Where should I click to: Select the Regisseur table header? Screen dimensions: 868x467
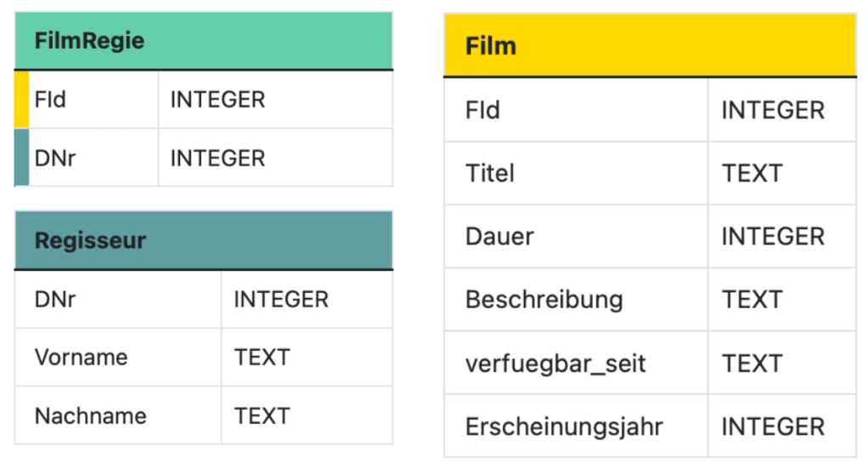pos(91,240)
